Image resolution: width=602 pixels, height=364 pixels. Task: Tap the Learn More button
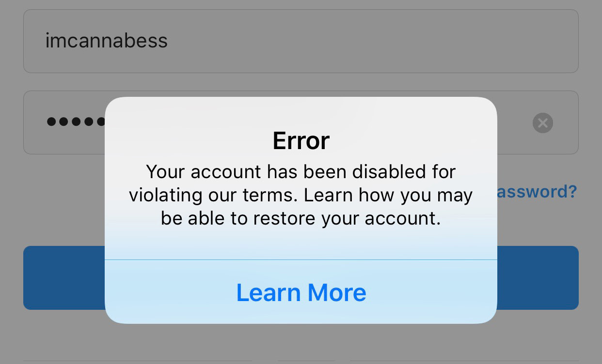301,292
